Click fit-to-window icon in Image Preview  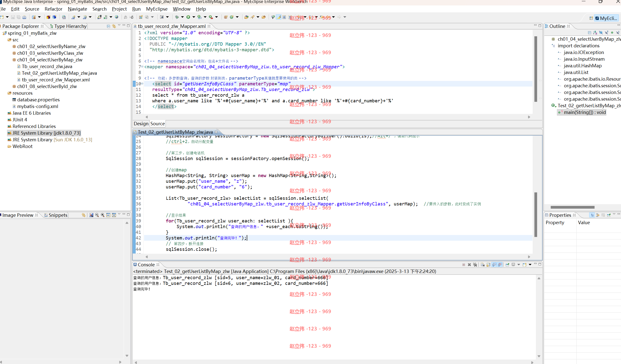click(x=114, y=215)
